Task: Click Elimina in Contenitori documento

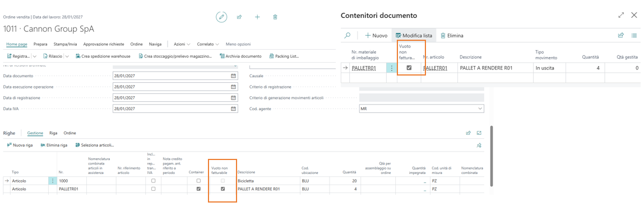Action: (x=452, y=36)
